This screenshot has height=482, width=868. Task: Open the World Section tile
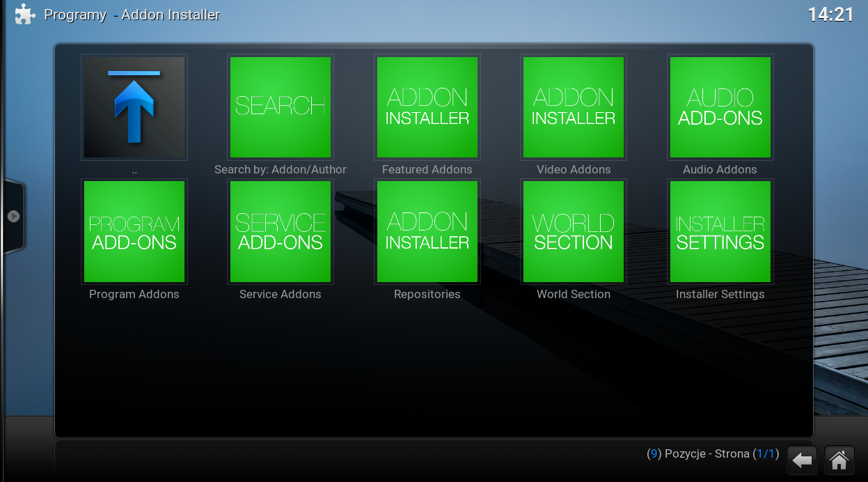pos(574,232)
